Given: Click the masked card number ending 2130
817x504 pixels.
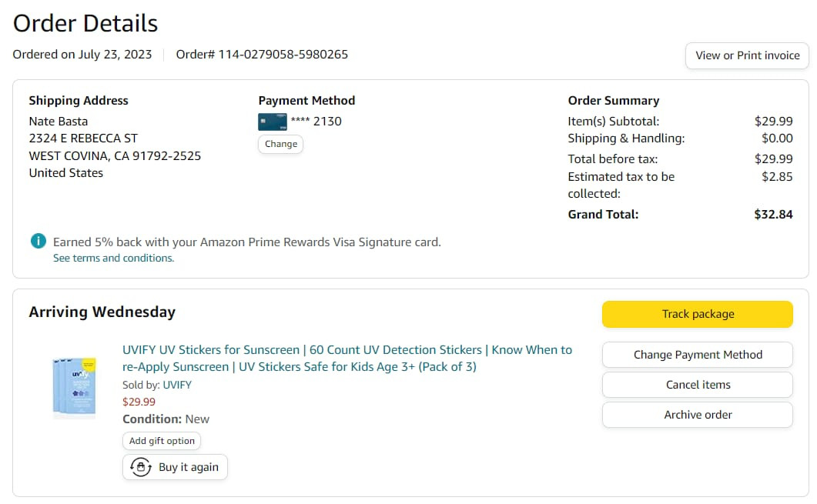Looking at the screenshot, I should tap(316, 121).
